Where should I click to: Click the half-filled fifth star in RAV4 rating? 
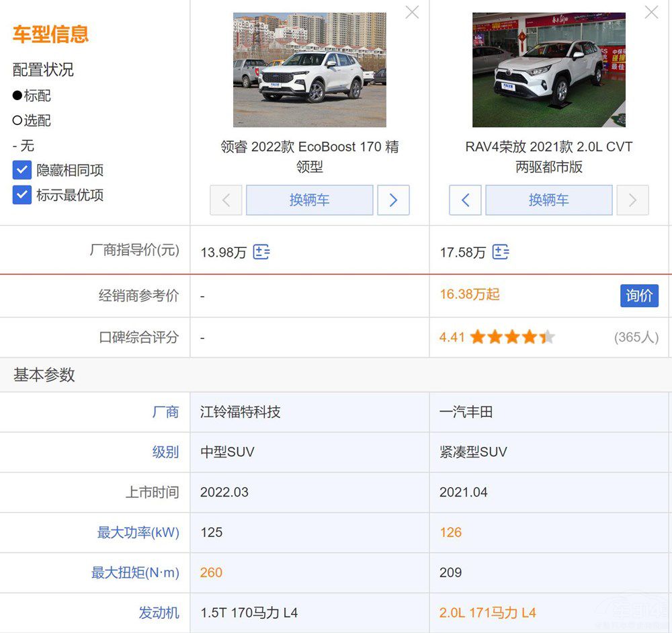[547, 337]
